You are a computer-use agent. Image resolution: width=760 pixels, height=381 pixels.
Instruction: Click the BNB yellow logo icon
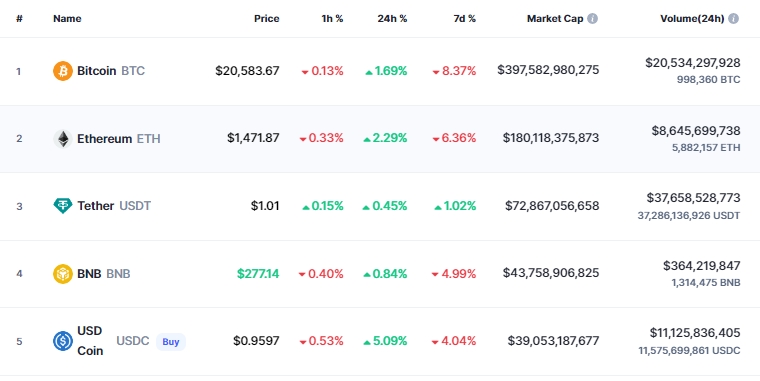[x=63, y=274]
